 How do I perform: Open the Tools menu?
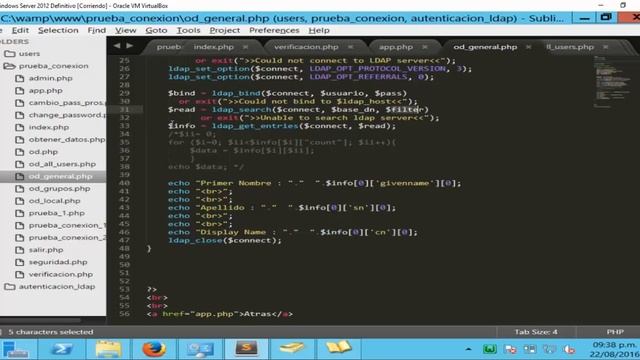[188, 30]
